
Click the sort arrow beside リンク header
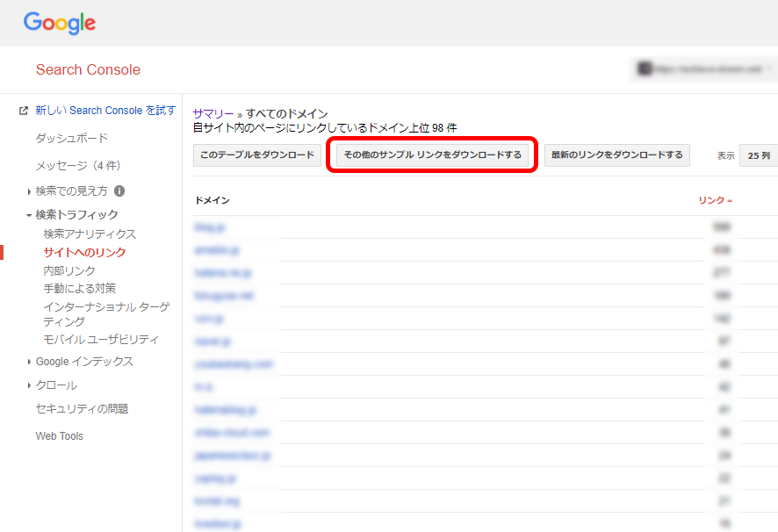pyautogui.click(x=730, y=201)
